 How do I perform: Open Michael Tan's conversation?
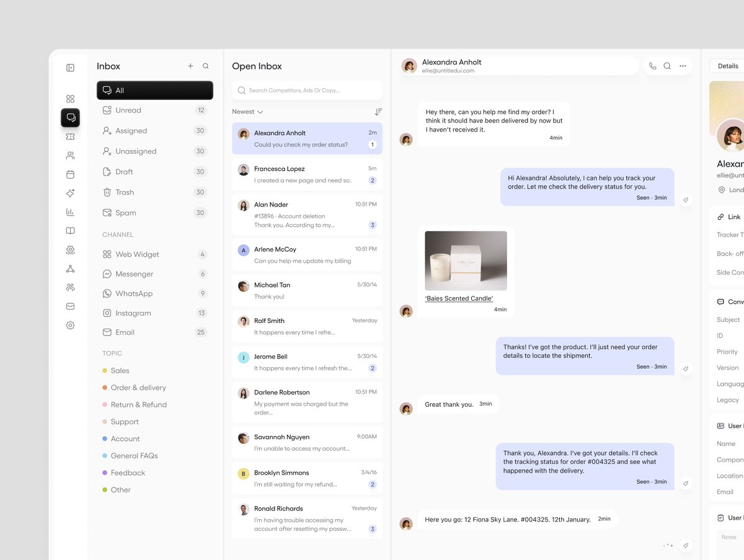coord(308,291)
